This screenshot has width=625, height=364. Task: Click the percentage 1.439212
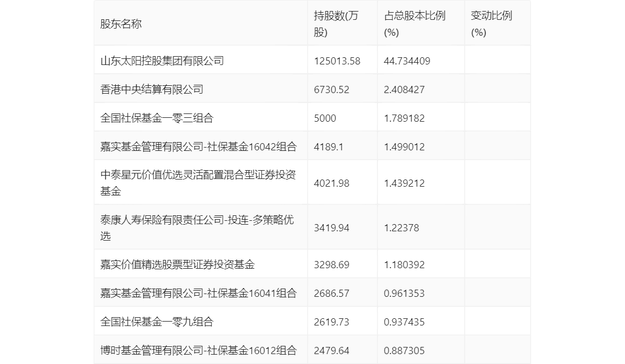[404, 183]
